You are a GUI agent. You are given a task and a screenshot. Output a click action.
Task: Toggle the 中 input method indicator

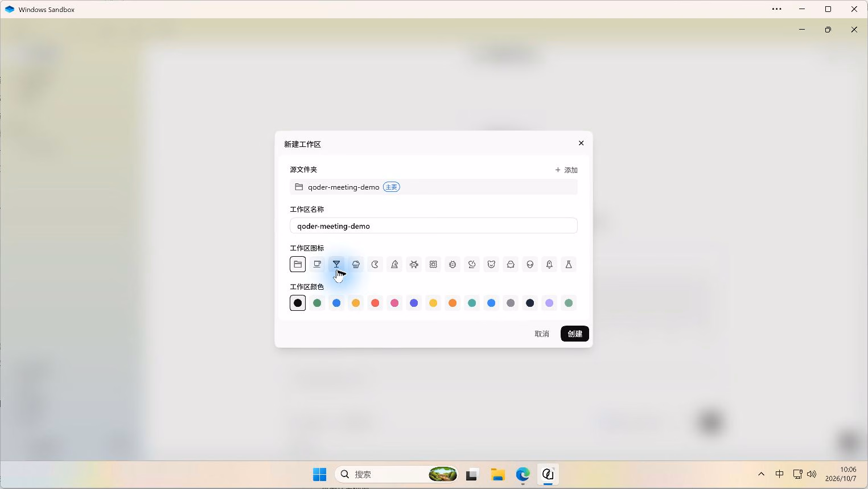click(779, 474)
